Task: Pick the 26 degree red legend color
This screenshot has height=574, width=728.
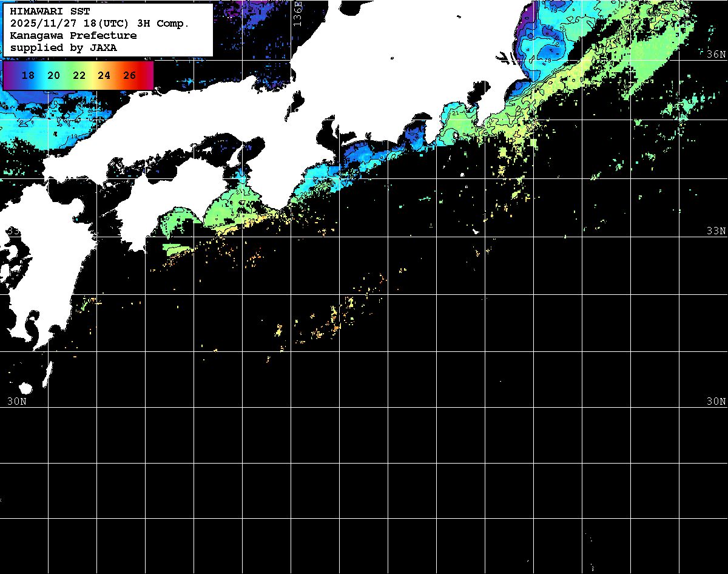Action: point(129,76)
